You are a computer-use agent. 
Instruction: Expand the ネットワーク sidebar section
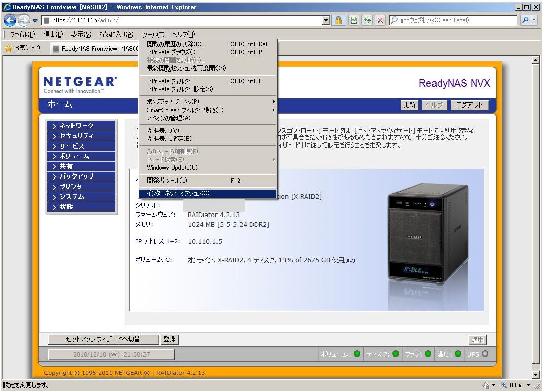click(81, 126)
